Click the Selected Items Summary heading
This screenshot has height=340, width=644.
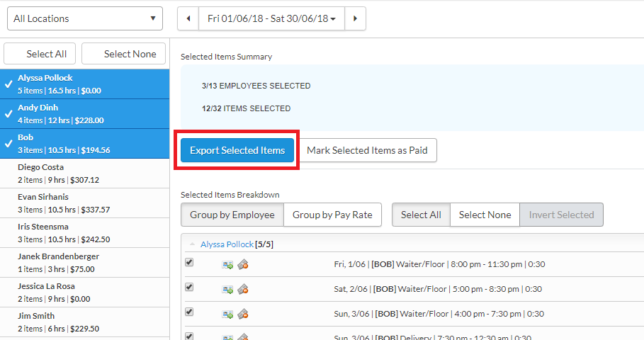tap(226, 57)
